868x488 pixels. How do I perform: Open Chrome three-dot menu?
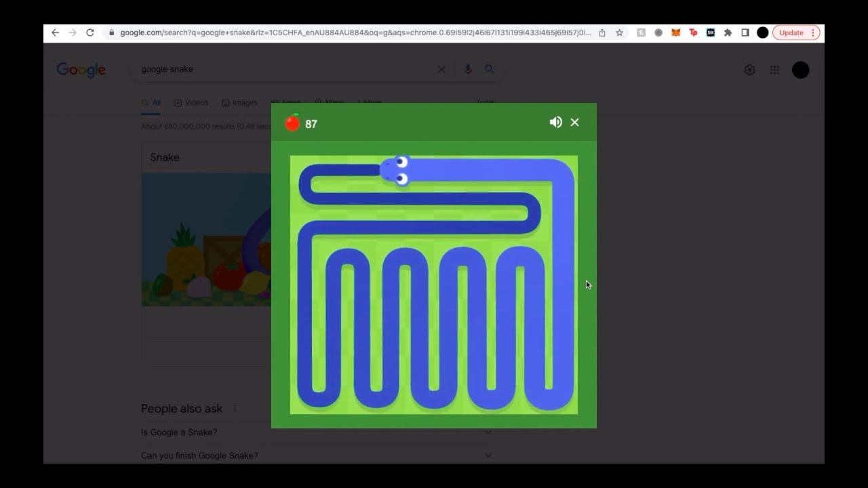pos(813,33)
